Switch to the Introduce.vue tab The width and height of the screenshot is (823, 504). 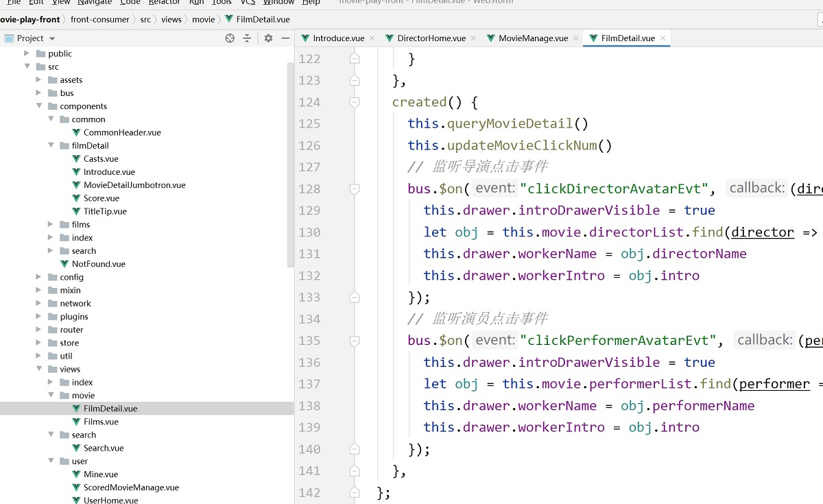(x=339, y=38)
